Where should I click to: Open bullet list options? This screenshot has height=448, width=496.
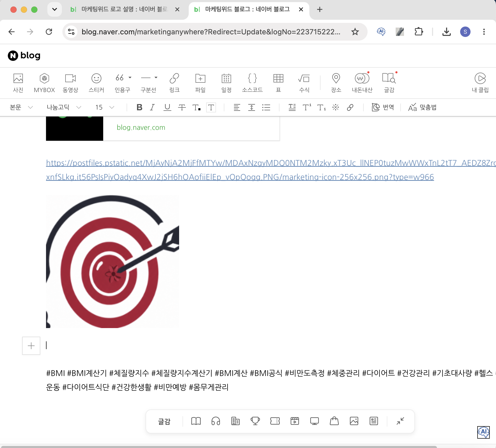click(x=266, y=107)
